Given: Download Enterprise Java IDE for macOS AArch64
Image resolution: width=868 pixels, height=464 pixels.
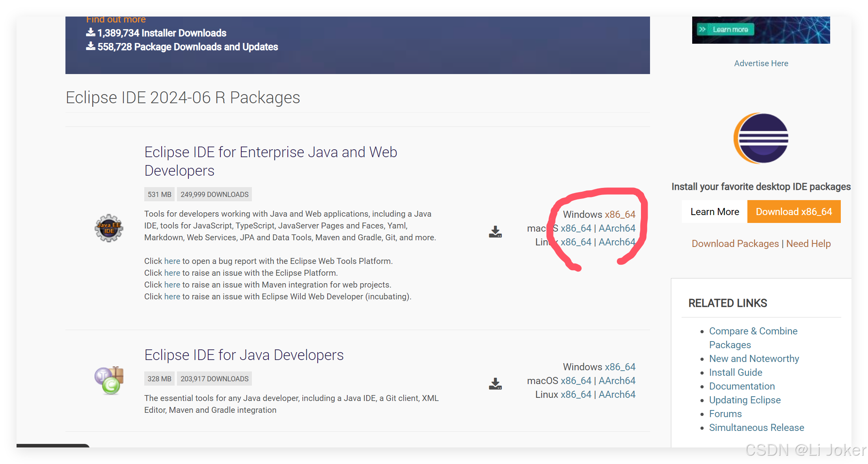Looking at the screenshot, I should [617, 228].
